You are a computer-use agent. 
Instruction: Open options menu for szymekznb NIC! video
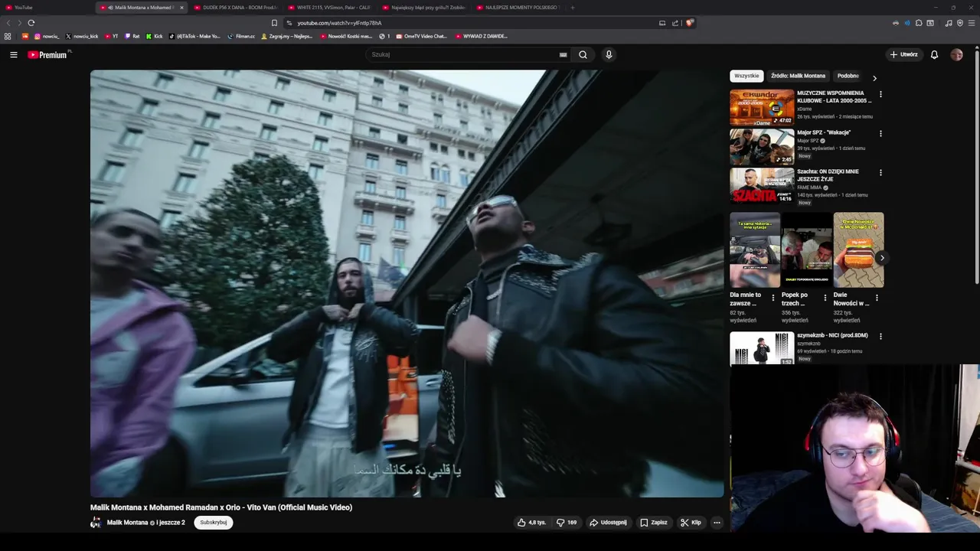coord(880,336)
